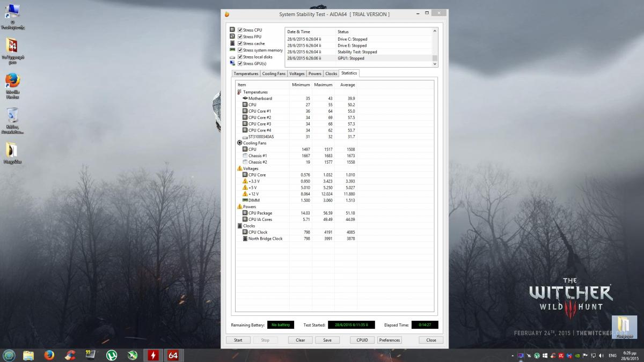Click the AIDA64 flame icon in title bar

227,14
